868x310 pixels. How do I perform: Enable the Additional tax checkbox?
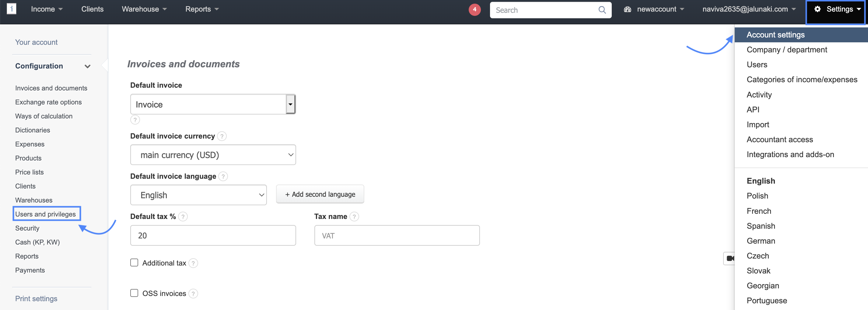[134, 263]
